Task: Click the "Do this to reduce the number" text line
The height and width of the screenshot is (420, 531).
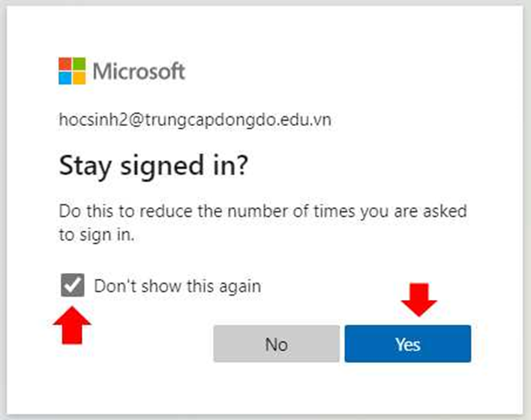Action: click(262, 211)
